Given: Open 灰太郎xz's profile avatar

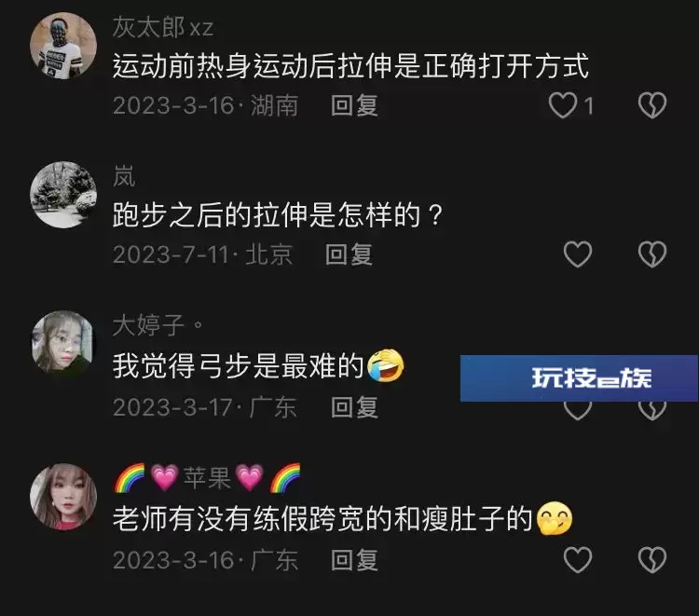Looking at the screenshot, I should pyautogui.click(x=63, y=46).
